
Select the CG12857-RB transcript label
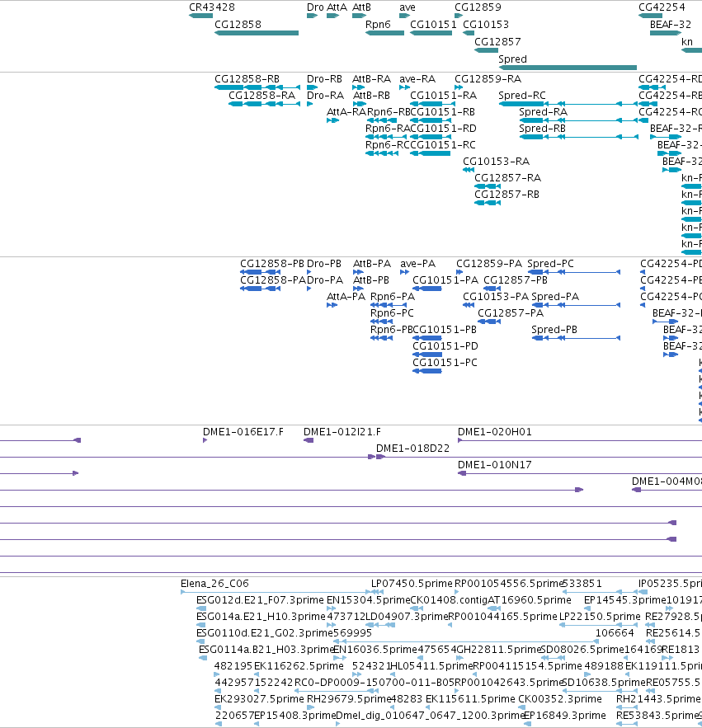(x=506, y=194)
